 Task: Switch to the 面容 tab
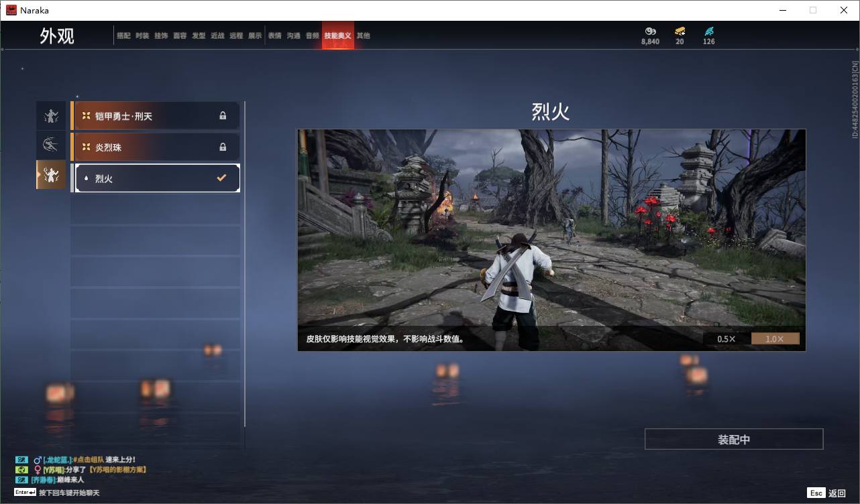(x=180, y=36)
